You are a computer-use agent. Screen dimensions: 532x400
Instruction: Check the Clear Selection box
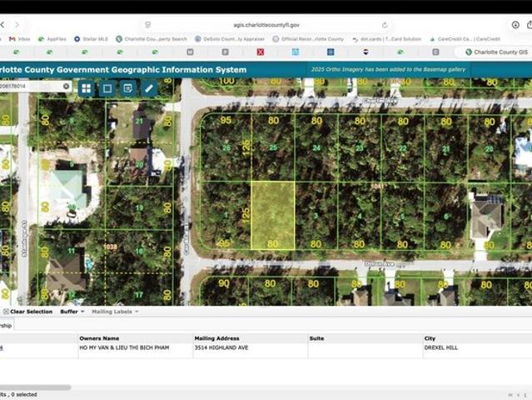tap(6, 312)
